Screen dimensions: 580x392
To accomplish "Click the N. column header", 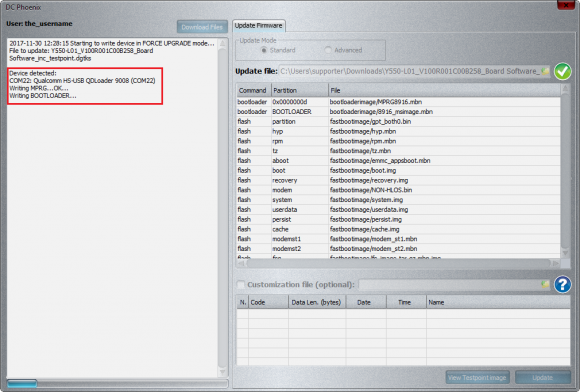I will pyautogui.click(x=243, y=302).
